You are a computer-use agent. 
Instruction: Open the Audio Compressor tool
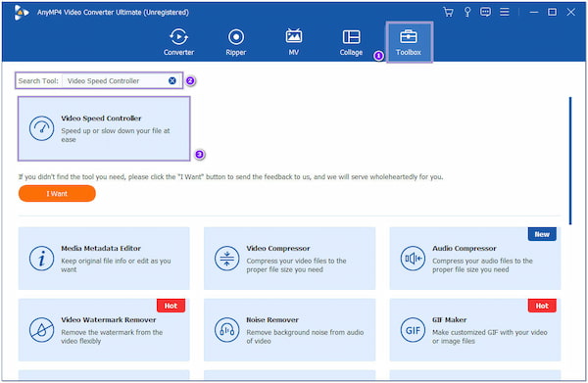pyautogui.click(x=475, y=259)
